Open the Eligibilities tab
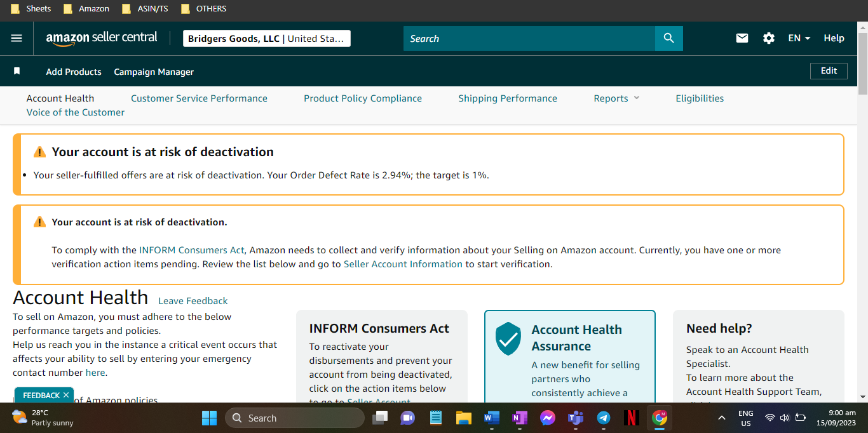Screen dimensions: 868x433 700,98
